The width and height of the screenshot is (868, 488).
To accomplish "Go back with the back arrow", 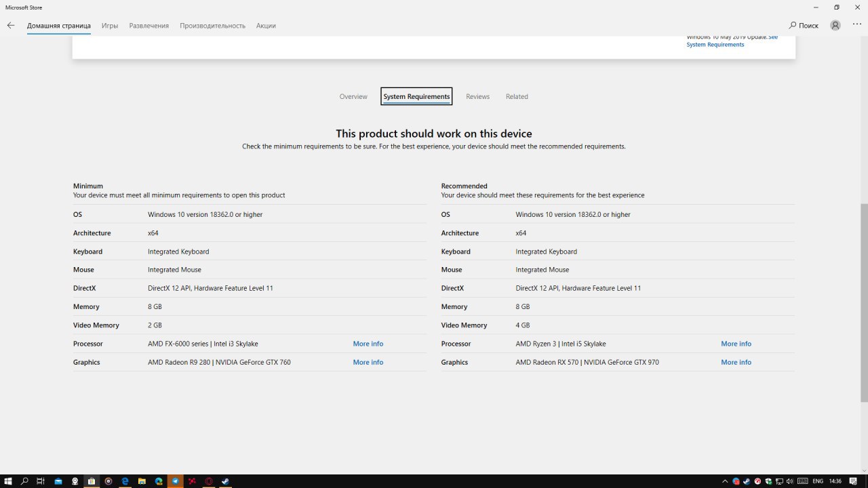I will pyautogui.click(x=11, y=25).
